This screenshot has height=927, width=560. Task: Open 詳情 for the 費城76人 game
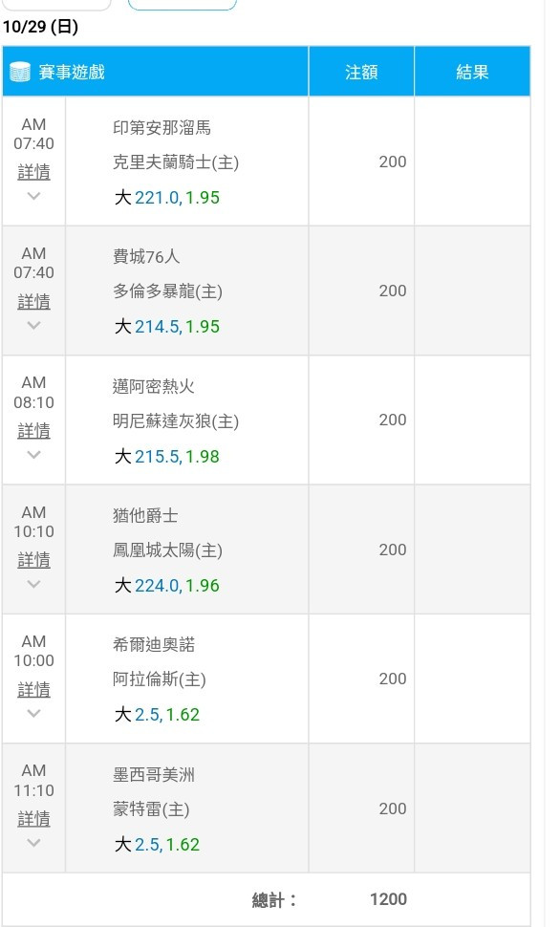click(x=33, y=302)
